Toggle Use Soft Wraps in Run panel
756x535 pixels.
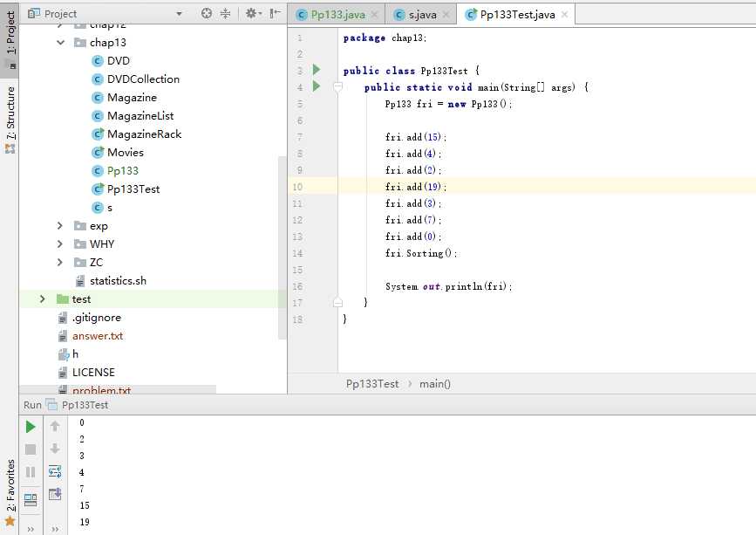pos(55,471)
